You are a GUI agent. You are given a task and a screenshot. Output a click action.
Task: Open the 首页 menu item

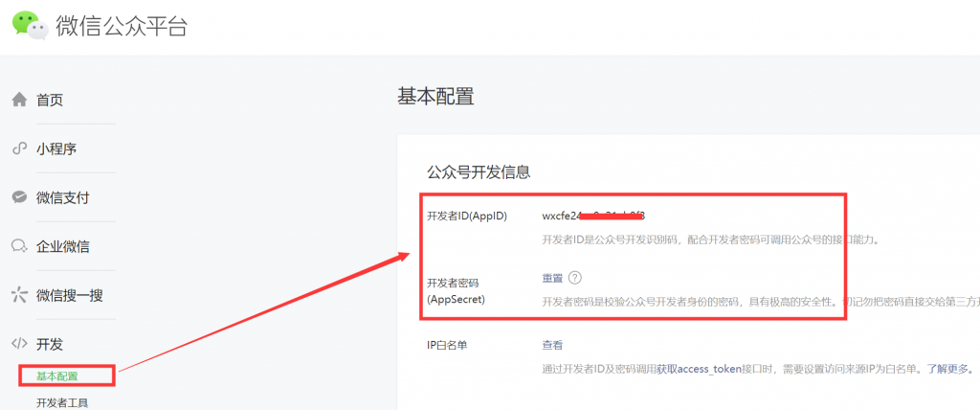tap(50, 101)
